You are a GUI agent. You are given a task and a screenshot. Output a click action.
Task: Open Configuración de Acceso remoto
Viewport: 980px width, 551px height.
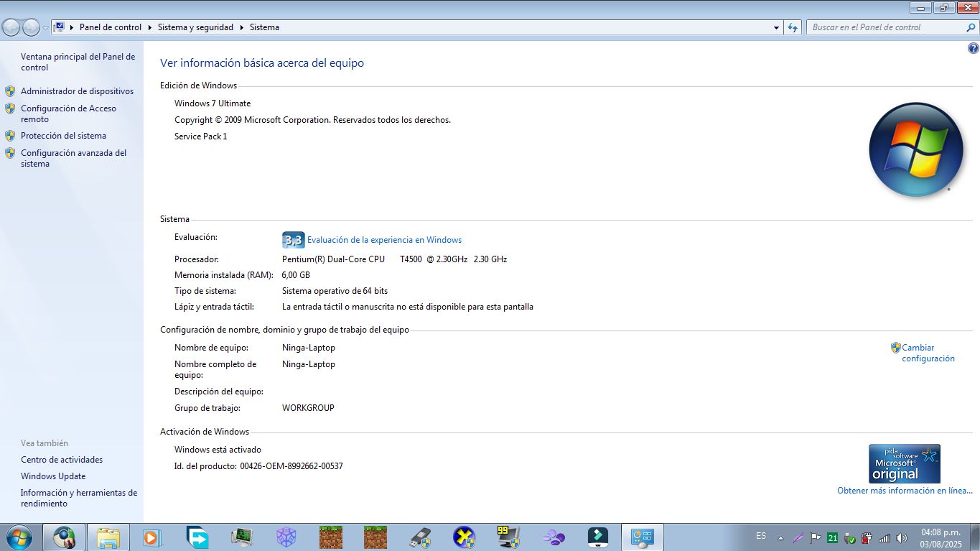(x=68, y=114)
